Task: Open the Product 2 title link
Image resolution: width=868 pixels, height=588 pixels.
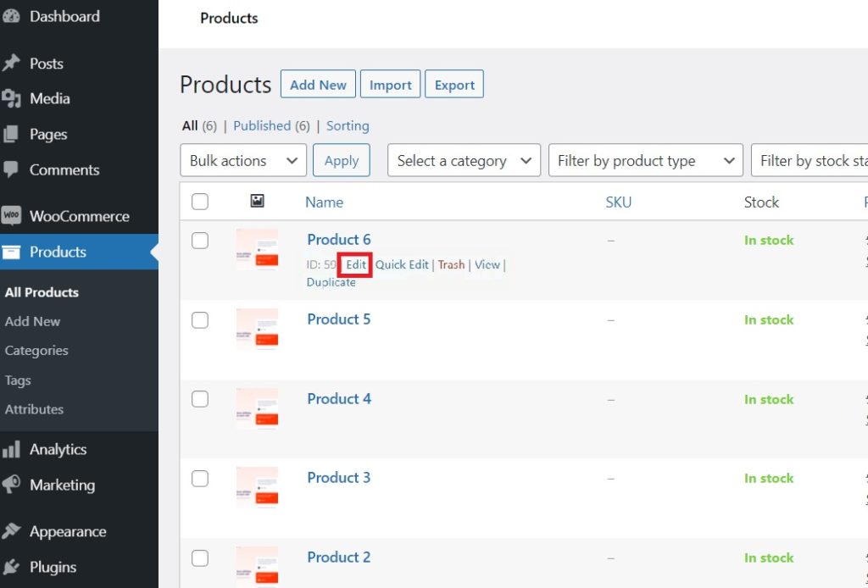Action: tap(339, 557)
